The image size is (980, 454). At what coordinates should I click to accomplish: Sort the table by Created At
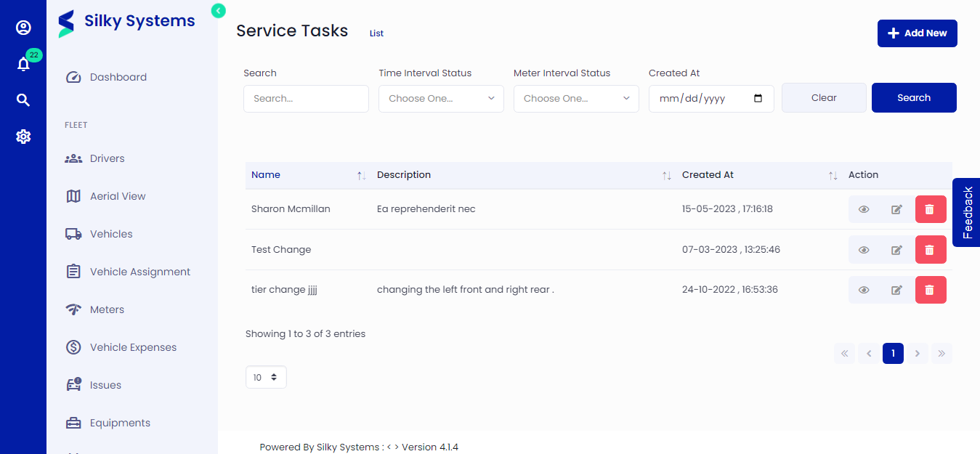coord(833,175)
